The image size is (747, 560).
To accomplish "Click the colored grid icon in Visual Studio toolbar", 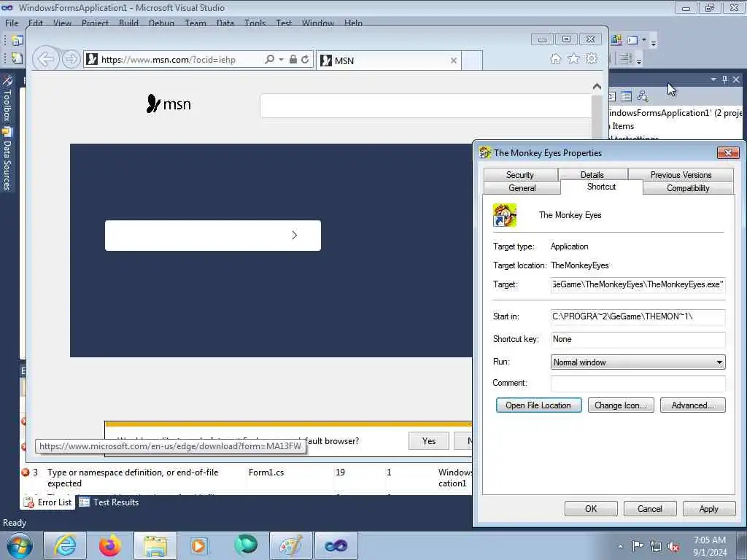I will [616, 40].
